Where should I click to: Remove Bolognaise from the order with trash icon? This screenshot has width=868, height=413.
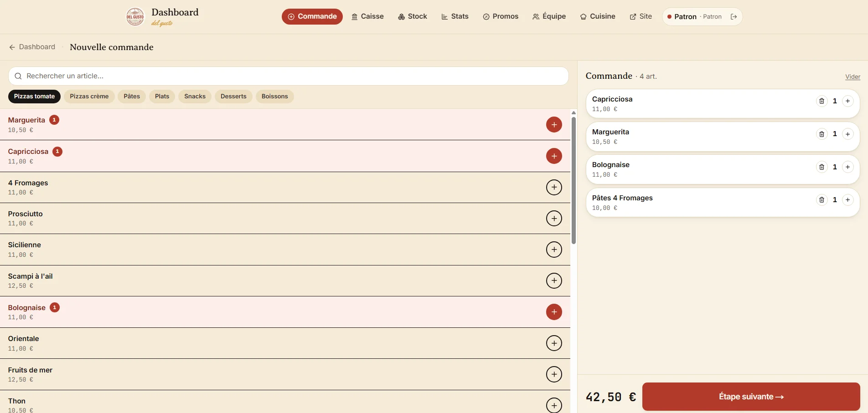pos(821,167)
